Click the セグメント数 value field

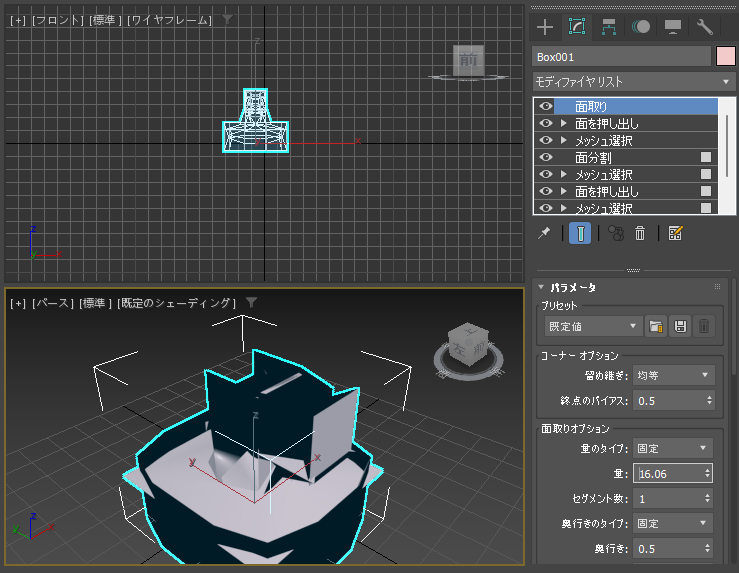tap(668, 499)
